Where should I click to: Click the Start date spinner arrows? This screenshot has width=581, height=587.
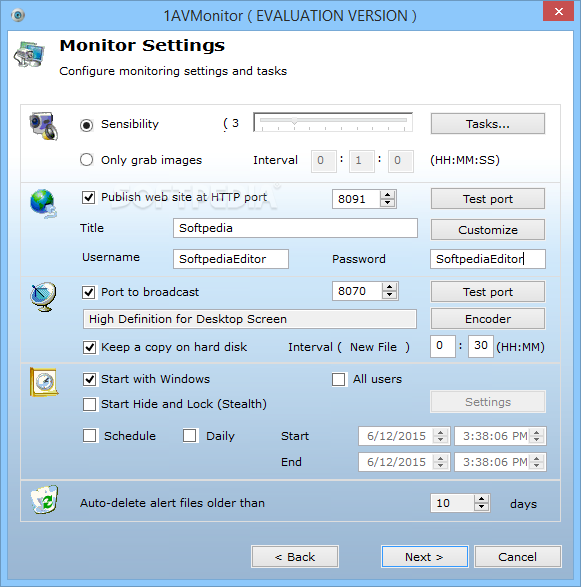441,436
